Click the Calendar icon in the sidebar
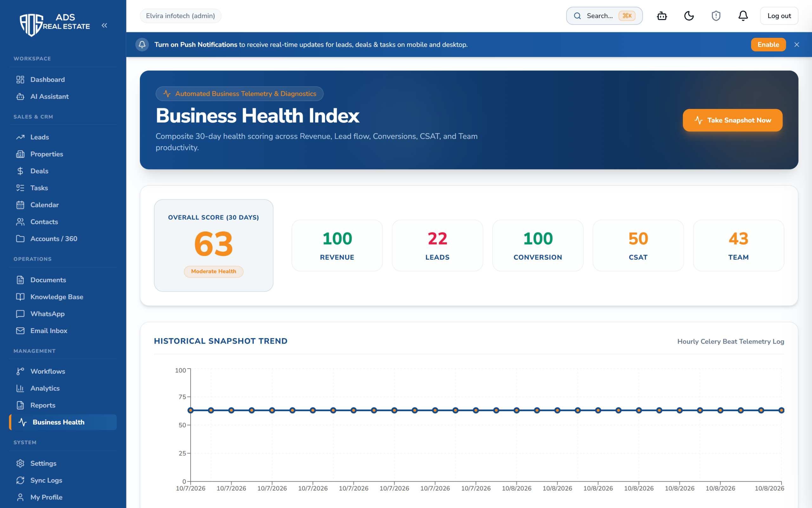The width and height of the screenshot is (812, 508). [x=20, y=205]
